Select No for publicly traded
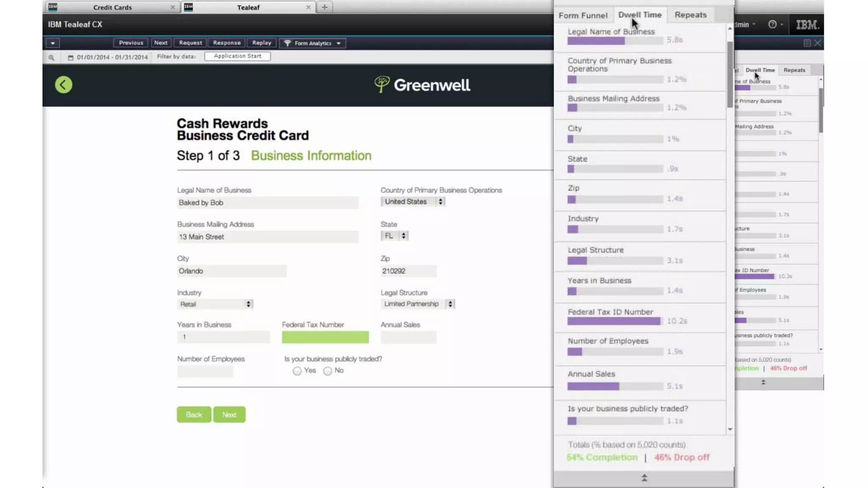The height and width of the screenshot is (488, 868). tap(328, 371)
